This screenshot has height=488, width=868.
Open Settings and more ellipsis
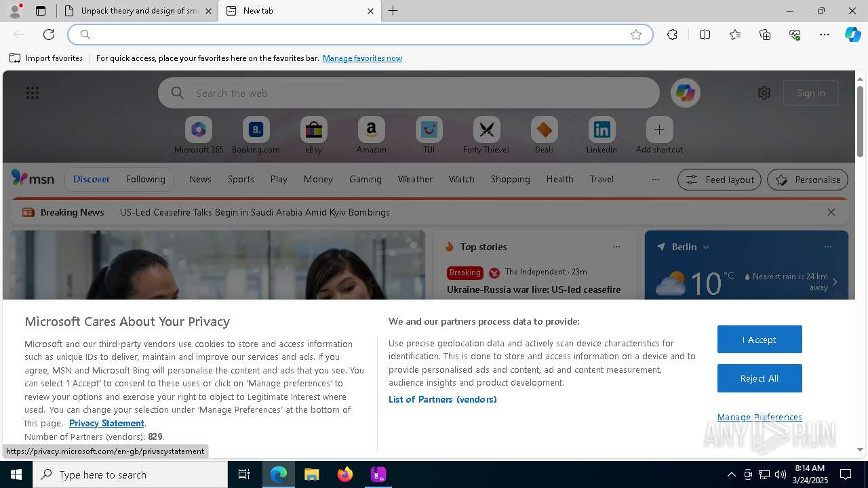(x=825, y=35)
